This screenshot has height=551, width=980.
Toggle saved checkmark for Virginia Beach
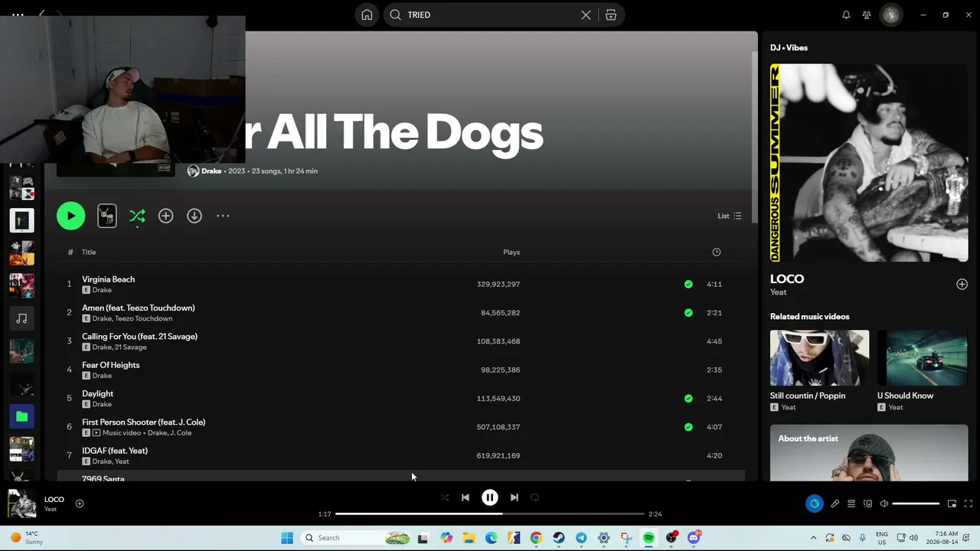click(688, 284)
